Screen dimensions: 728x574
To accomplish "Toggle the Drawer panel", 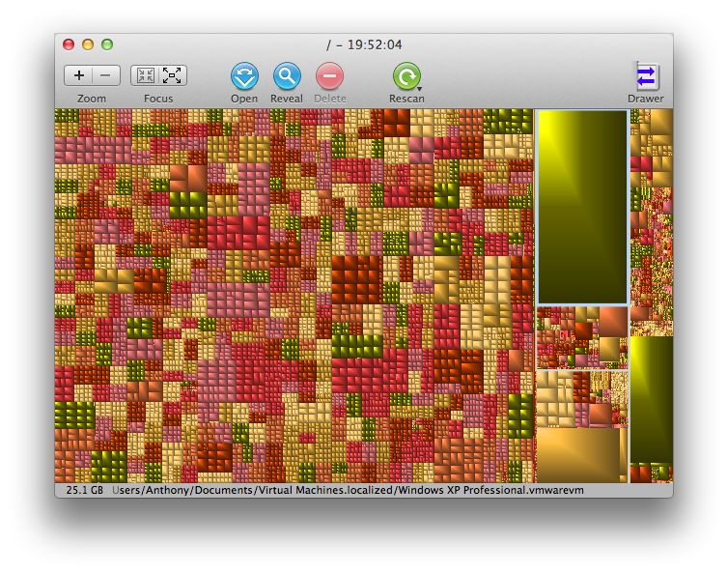I will (646, 76).
